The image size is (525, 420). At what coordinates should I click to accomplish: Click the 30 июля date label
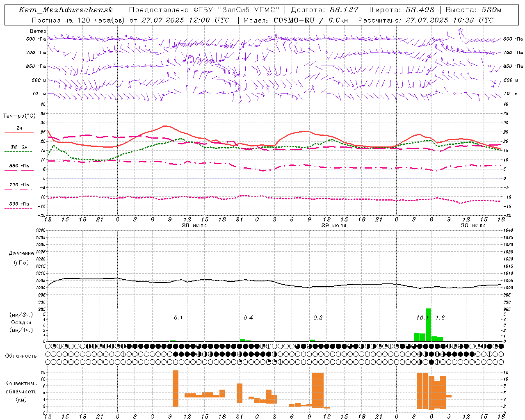(473, 226)
